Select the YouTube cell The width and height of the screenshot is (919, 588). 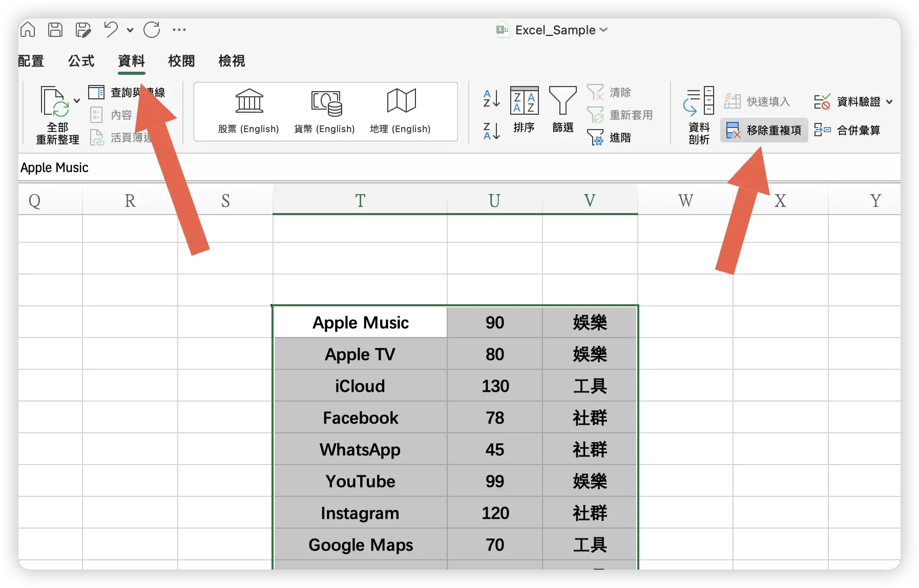pyautogui.click(x=360, y=481)
